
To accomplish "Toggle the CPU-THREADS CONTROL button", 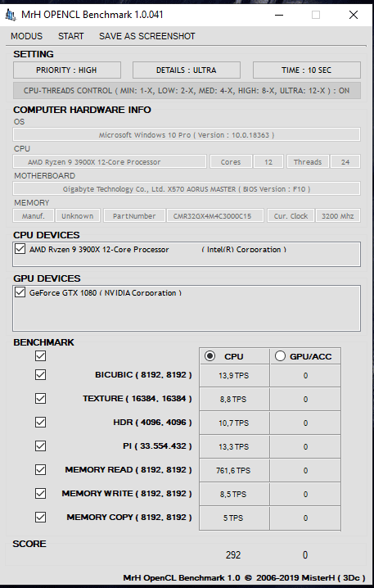I will point(187,91).
